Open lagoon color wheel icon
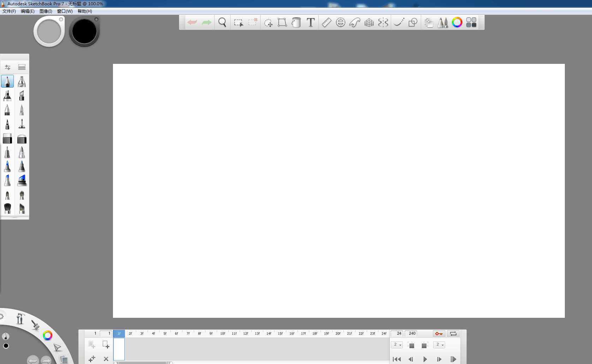592x364 pixels. point(47,335)
